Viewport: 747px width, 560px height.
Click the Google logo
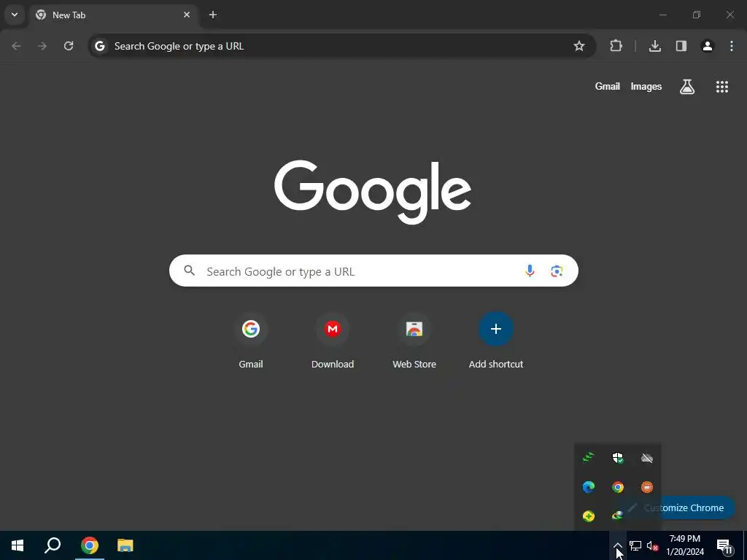coord(373,192)
